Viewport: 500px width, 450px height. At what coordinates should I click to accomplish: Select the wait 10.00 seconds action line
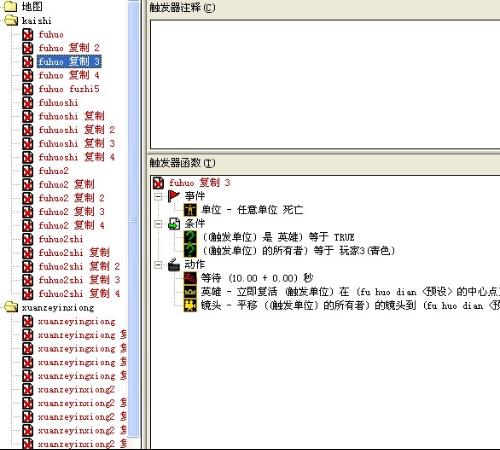point(257,278)
